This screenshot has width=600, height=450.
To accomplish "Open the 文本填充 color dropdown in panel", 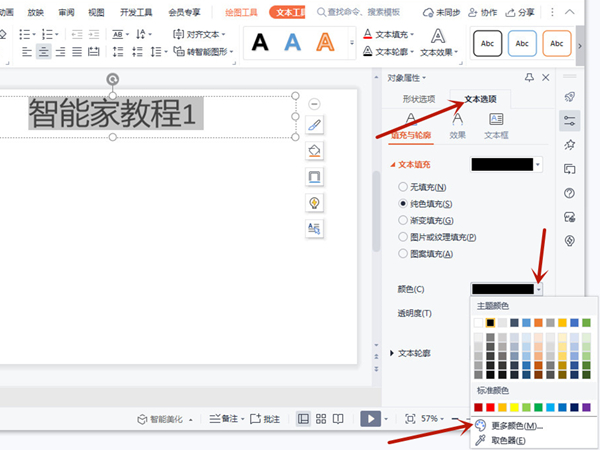I will [538, 164].
